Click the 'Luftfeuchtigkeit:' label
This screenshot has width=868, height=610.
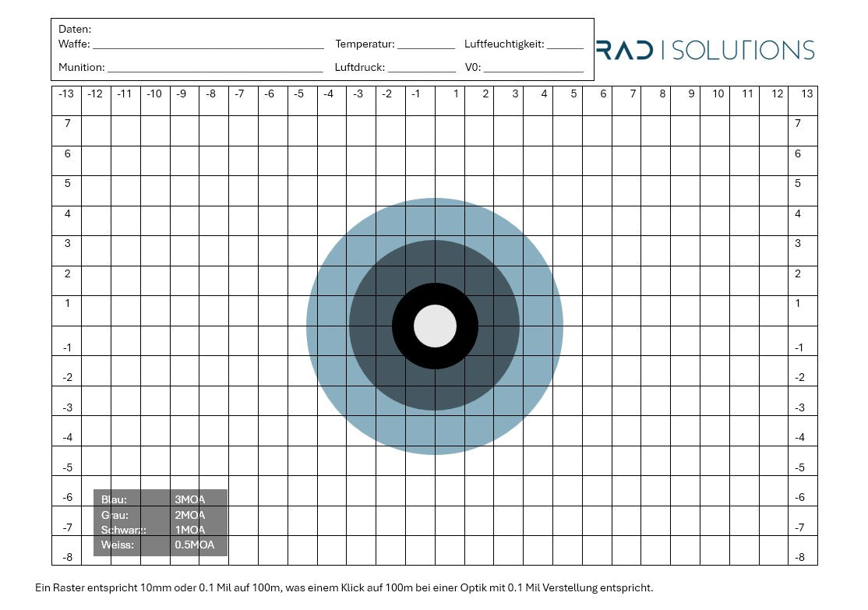(x=504, y=44)
